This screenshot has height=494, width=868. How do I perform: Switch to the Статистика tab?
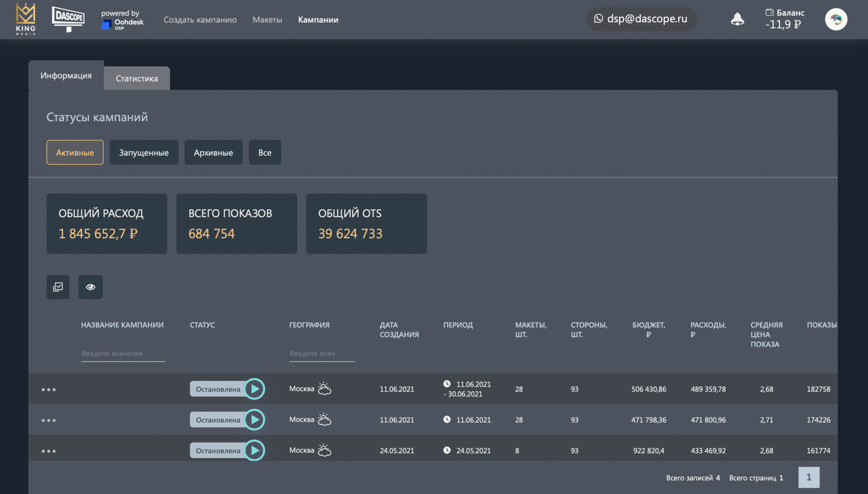click(x=137, y=78)
